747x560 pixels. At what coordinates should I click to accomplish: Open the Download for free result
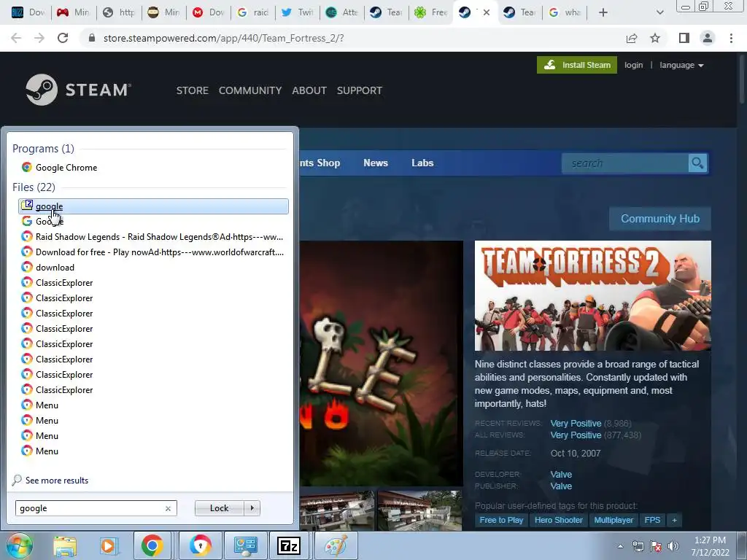tap(152, 252)
